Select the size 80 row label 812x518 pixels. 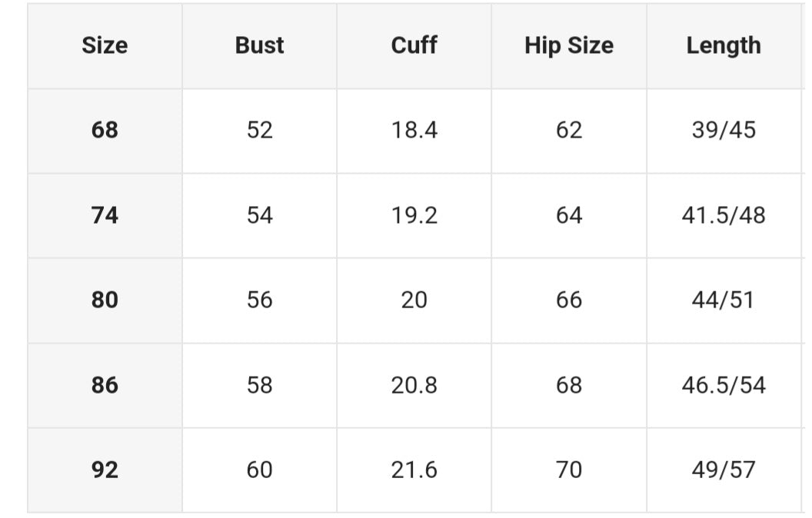click(x=105, y=300)
